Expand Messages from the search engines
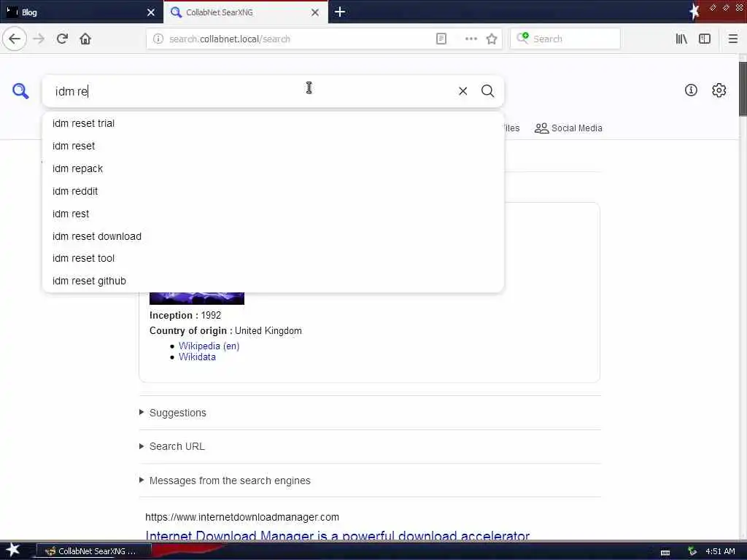 225,481
